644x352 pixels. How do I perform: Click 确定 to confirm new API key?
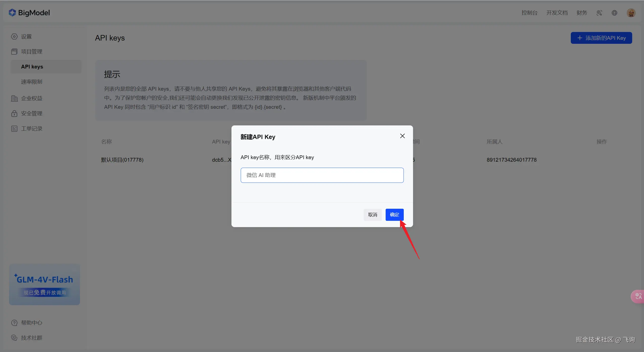pyautogui.click(x=394, y=215)
